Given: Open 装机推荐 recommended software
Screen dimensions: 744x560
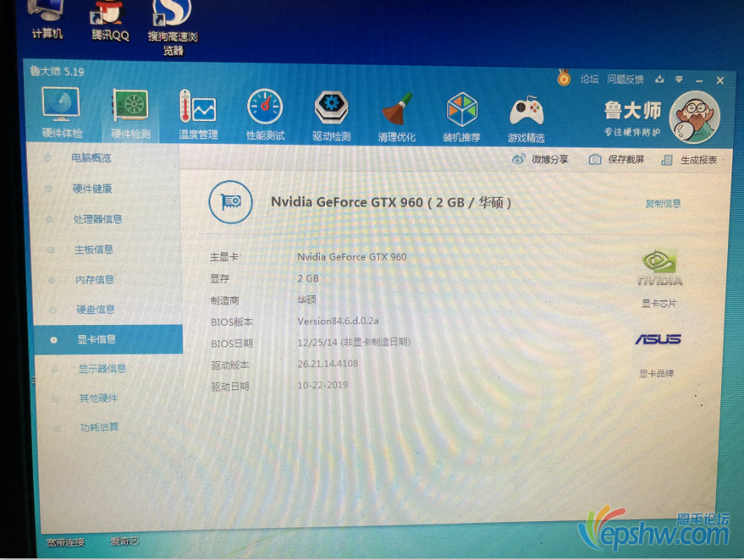Looking at the screenshot, I should coord(461,118).
